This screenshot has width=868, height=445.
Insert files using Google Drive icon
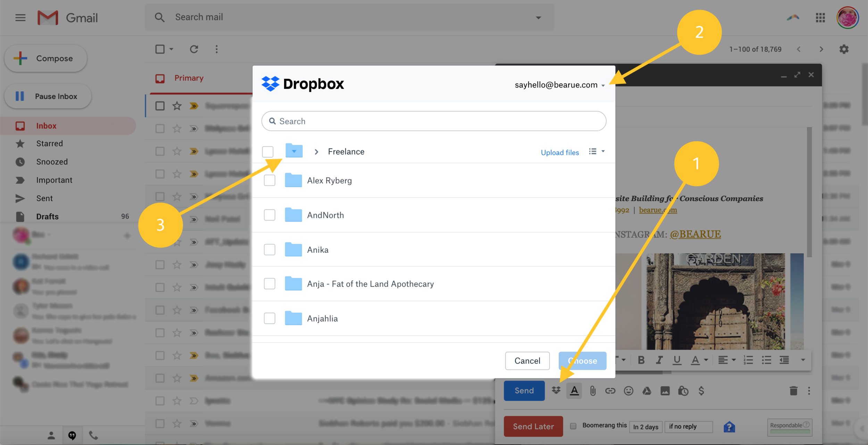[x=646, y=391]
